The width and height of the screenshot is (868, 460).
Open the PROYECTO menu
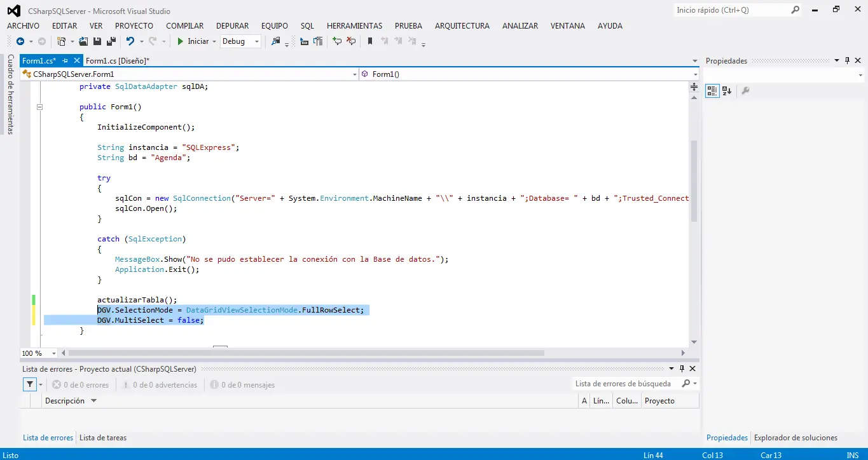coord(134,26)
